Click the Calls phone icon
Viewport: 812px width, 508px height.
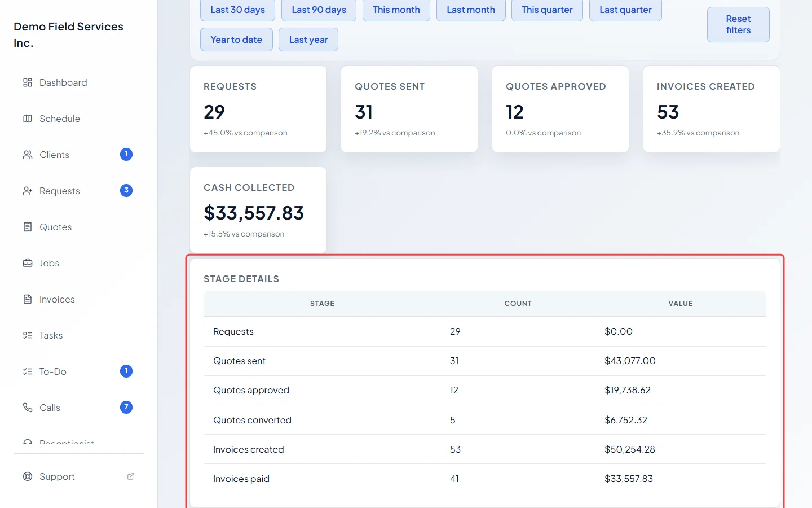tap(28, 408)
